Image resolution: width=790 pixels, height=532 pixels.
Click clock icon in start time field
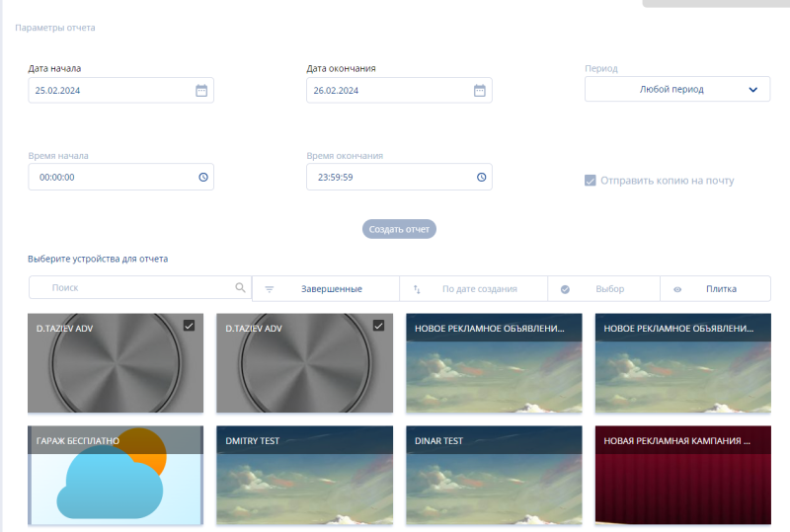pos(202,178)
